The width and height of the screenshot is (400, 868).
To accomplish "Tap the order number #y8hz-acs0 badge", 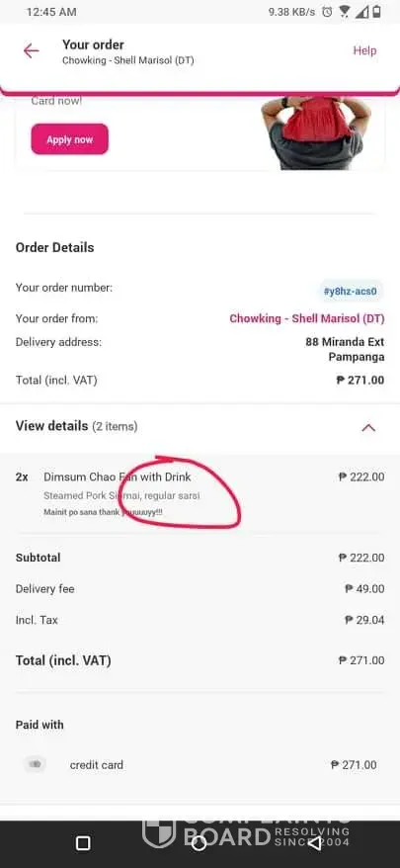I will pos(351,291).
